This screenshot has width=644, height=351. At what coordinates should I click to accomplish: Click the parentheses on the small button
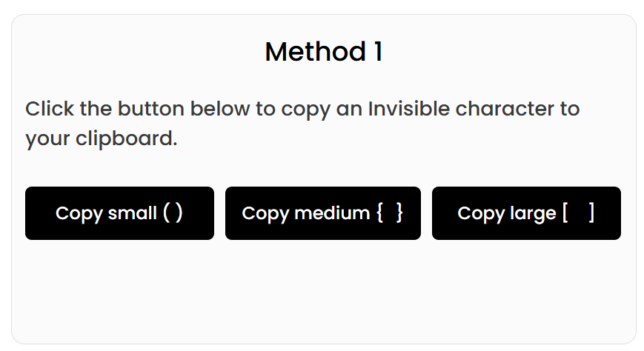[x=173, y=213]
